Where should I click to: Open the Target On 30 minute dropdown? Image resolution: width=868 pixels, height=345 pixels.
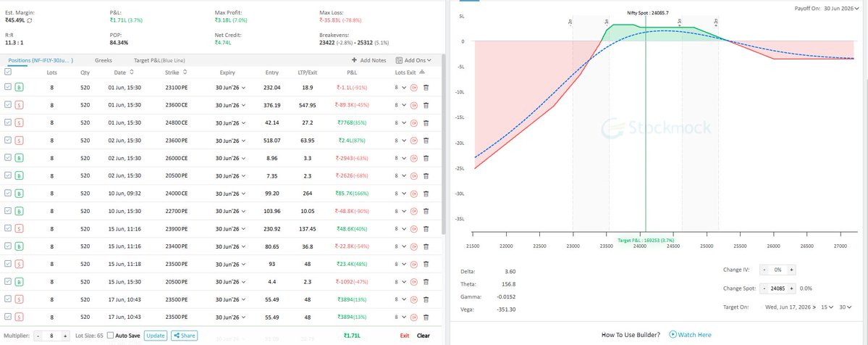tap(846, 307)
